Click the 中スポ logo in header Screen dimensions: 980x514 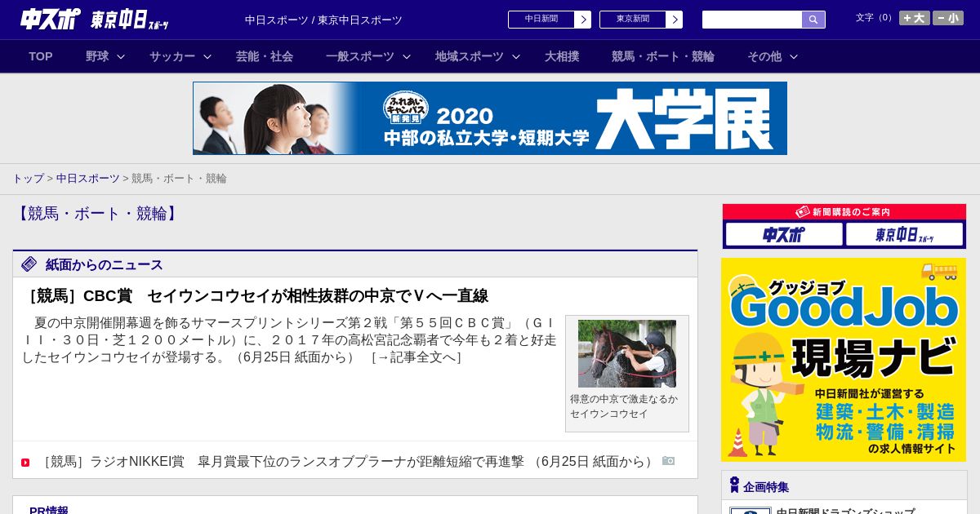point(51,19)
